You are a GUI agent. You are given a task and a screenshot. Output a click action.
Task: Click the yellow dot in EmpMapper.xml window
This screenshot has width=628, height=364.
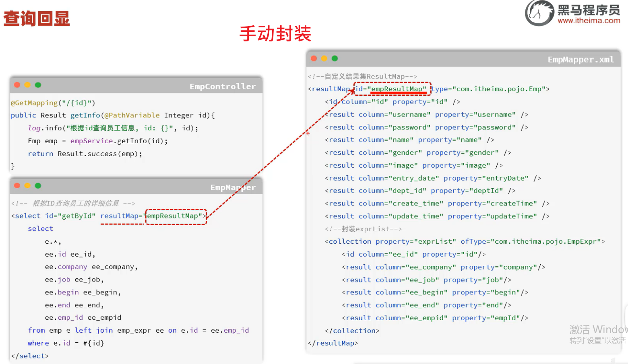(x=324, y=58)
